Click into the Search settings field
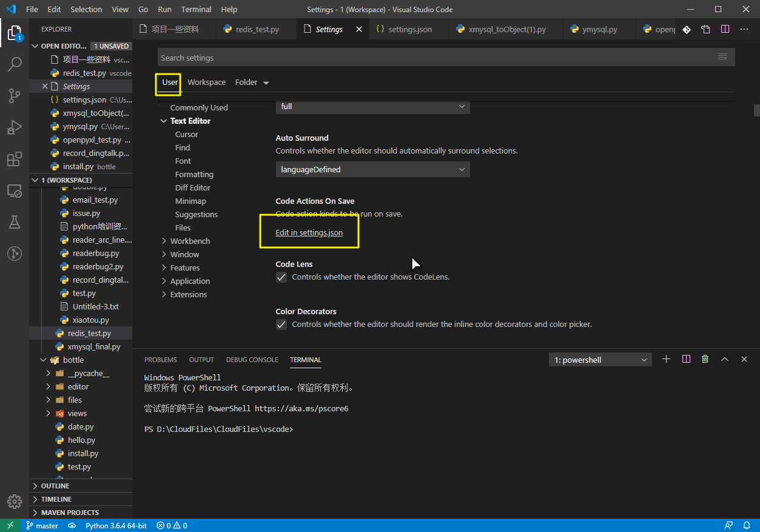This screenshot has height=532, width=760. (x=436, y=58)
